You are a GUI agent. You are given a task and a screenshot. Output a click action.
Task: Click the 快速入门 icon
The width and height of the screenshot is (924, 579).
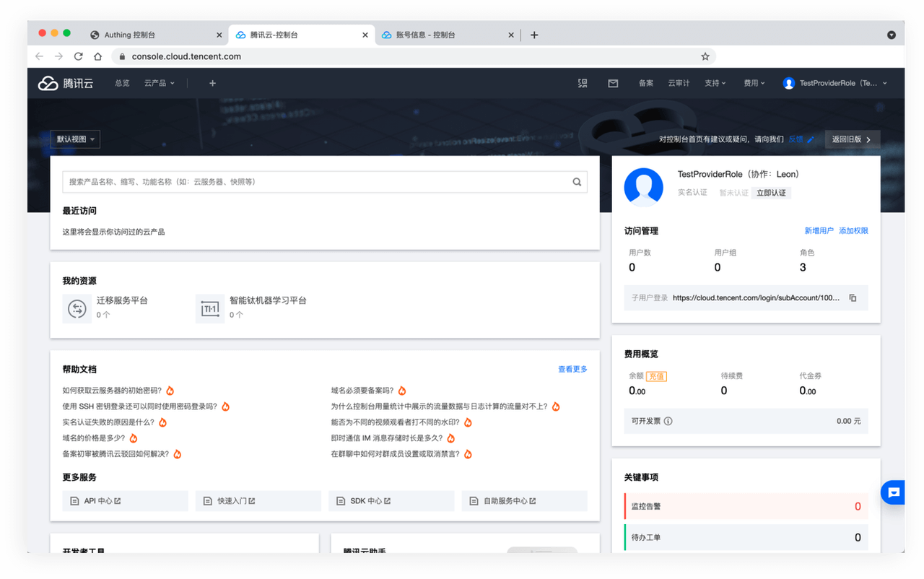point(207,500)
